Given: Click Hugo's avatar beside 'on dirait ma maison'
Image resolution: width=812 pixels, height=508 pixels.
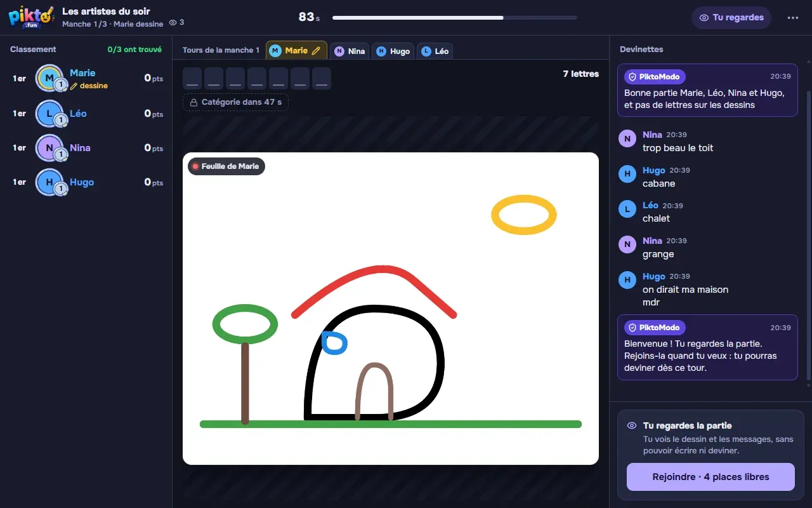Looking at the screenshot, I should tap(627, 280).
